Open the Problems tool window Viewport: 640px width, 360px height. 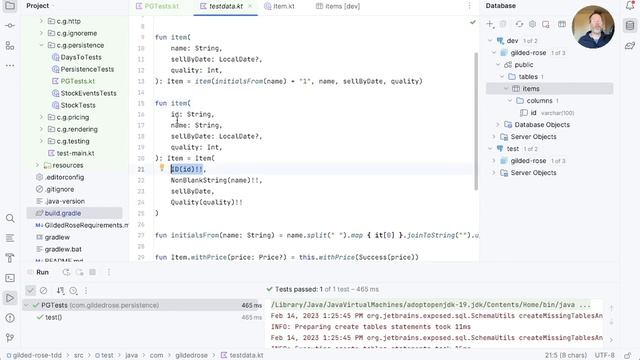point(10,318)
